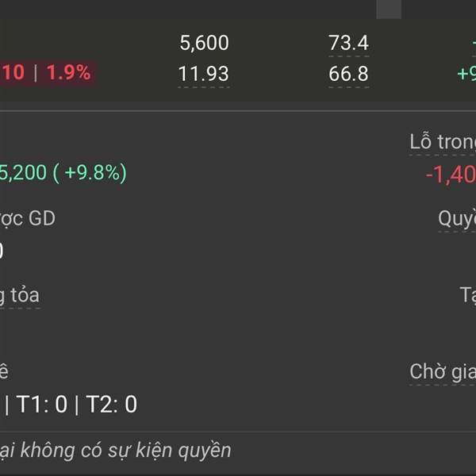The image size is (476, 476).
Task: Click the red -1,40 loss value
Action: tap(451, 175)
